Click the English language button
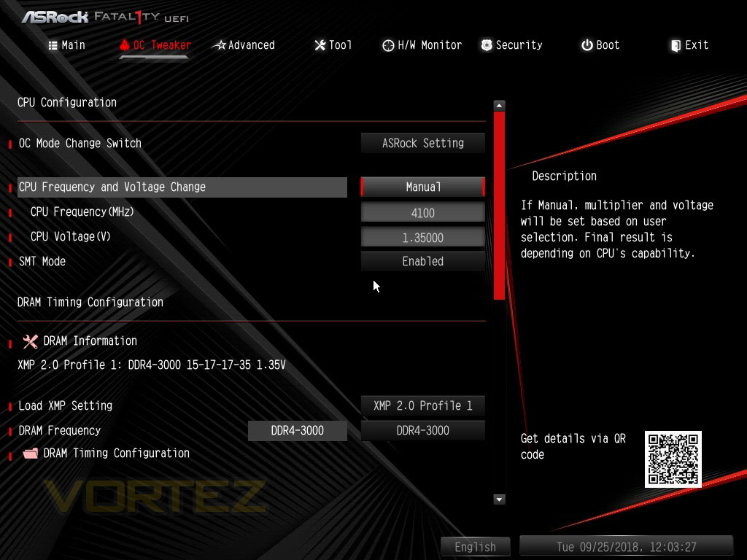The height and width of the screenshot is (560, 747). tap(475, 547)
